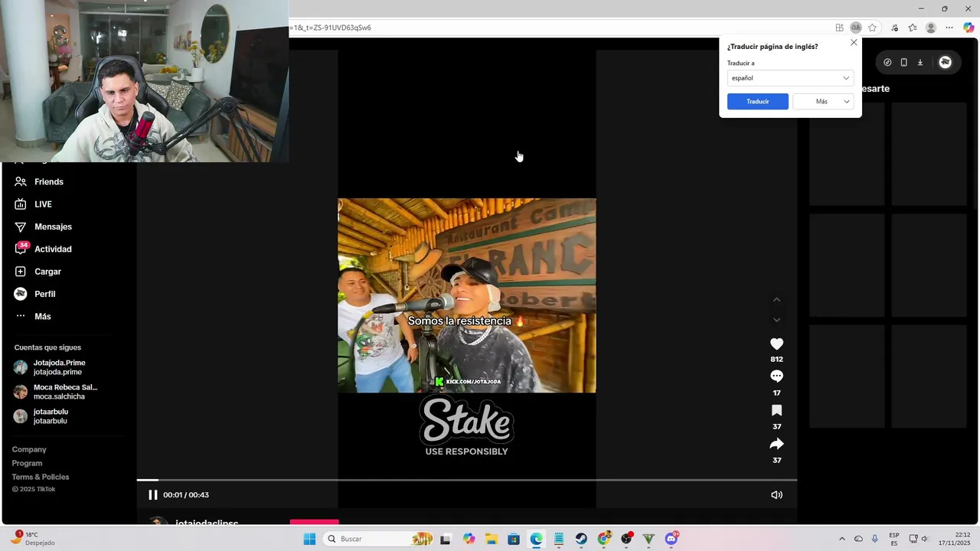
Task: Click the translate icon in address bar
Action: [x=856, y=28]
